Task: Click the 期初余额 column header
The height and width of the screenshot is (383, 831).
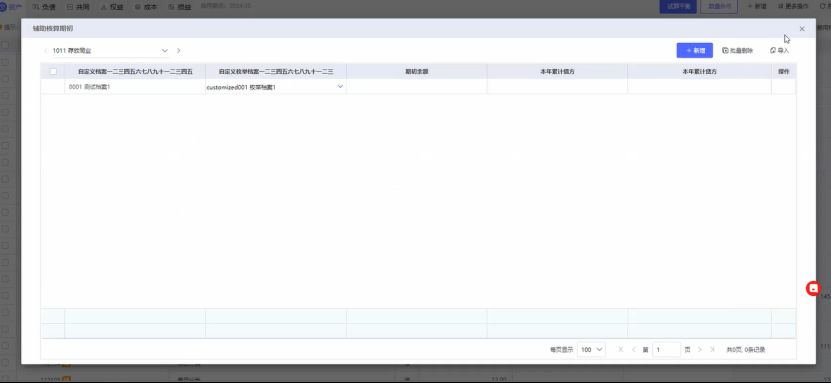Action: click(417, 72)
